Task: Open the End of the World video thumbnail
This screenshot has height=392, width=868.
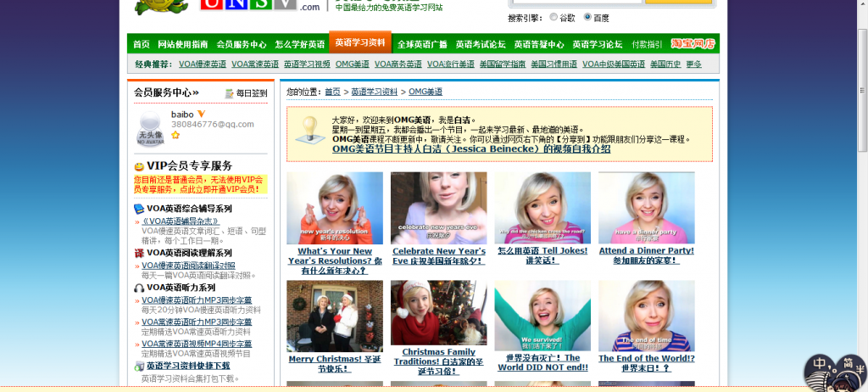Action: (x=647, y=316)
